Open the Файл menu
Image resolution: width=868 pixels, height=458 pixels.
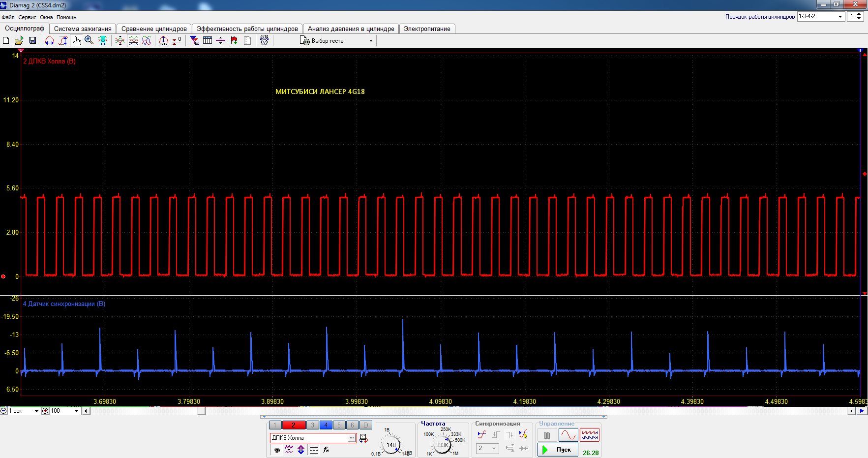coord(8,17)
